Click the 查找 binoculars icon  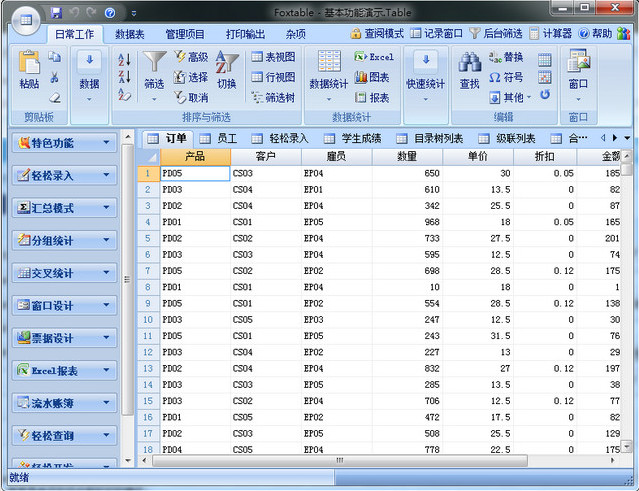469,63
